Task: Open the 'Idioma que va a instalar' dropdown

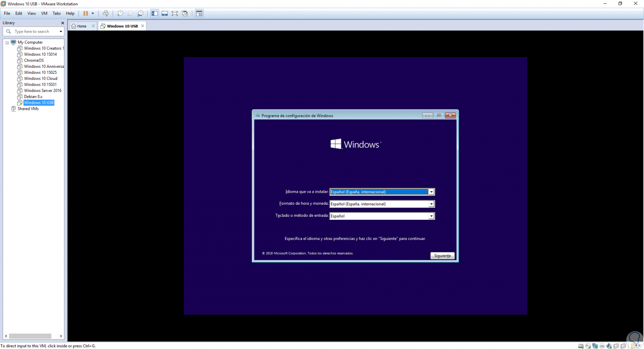Action: (431, 192)
